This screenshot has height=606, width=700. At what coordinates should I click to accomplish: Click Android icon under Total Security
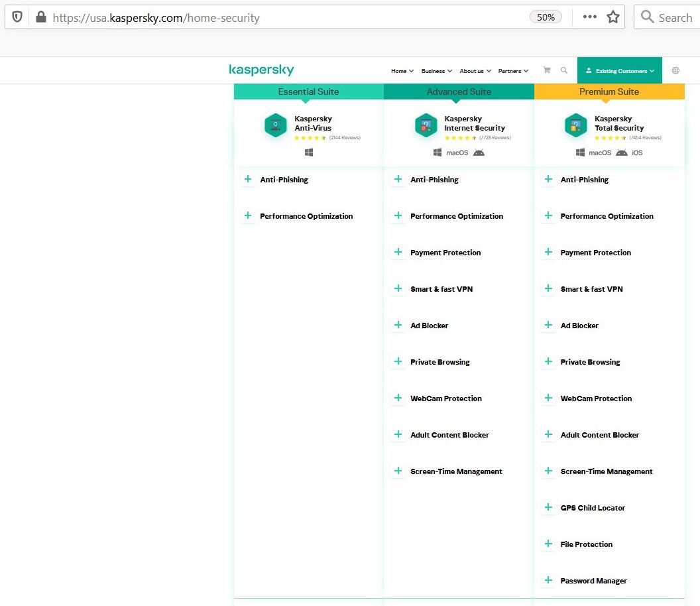(x=621, y=152)
